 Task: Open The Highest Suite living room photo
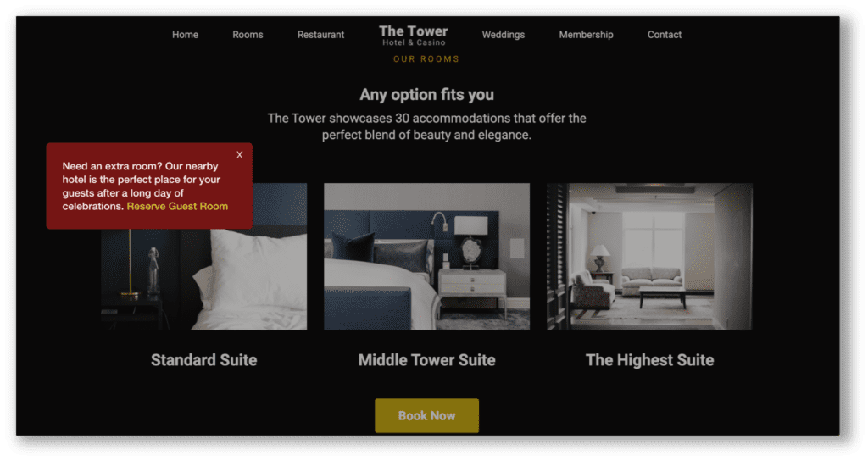pyautogui.click(x=649, y=257)
